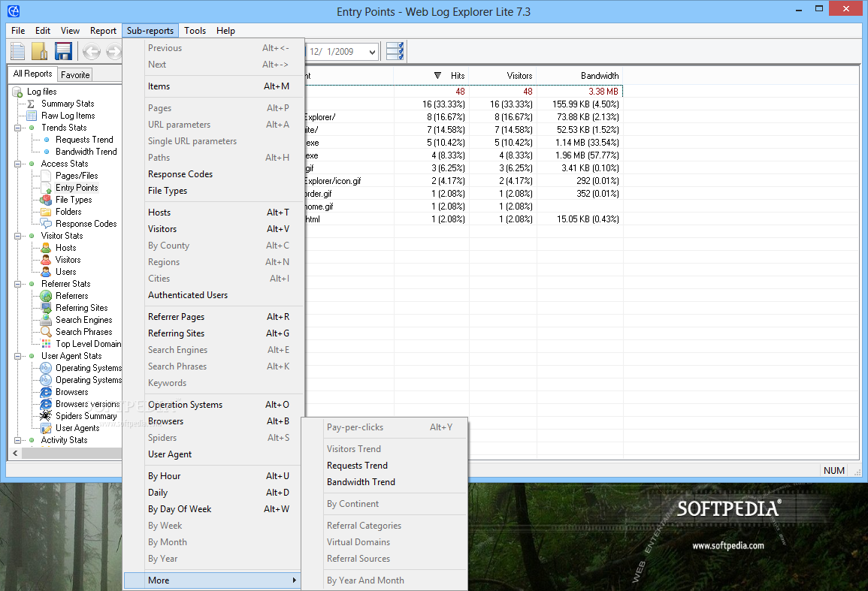Choose Requests Trend in More submenu
Image resolution: width=868 pixels, height=591 pixels.
[385, 466]
